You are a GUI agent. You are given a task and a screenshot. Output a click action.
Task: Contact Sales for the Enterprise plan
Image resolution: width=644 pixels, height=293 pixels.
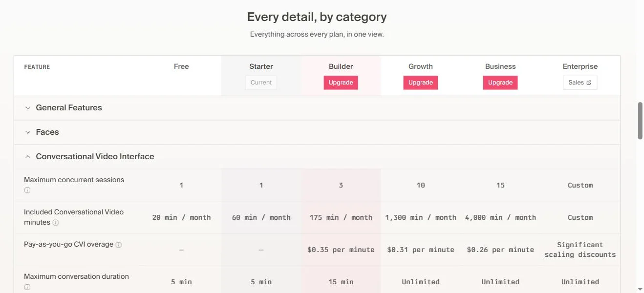click(x=580, y=83)
